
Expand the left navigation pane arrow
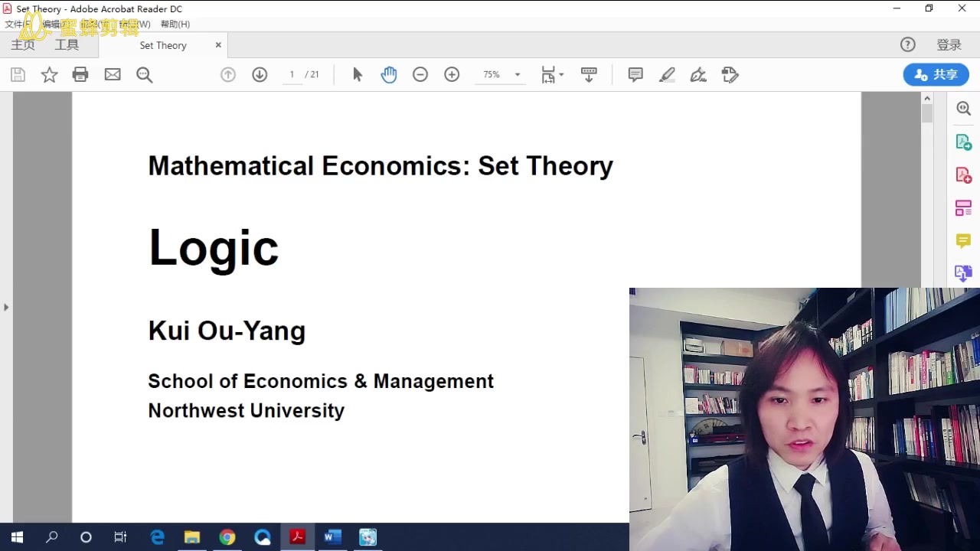(6, 307)
